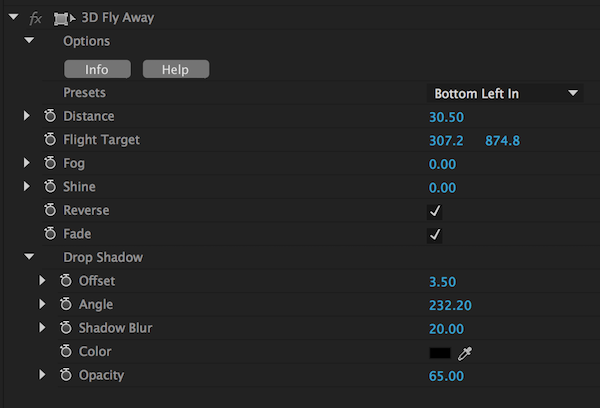The image size is (600, 408).
Task: Click the Help button
Action: pos(176,70)
